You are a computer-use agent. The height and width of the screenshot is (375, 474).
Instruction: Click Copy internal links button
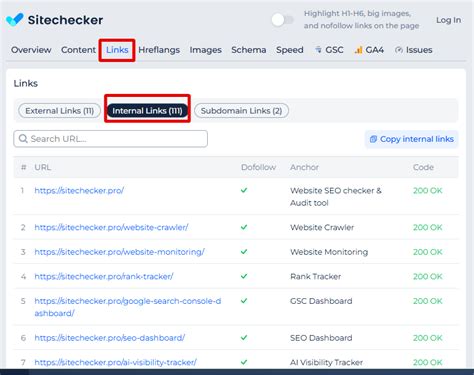pyautogui.click(x=412, y=139)
